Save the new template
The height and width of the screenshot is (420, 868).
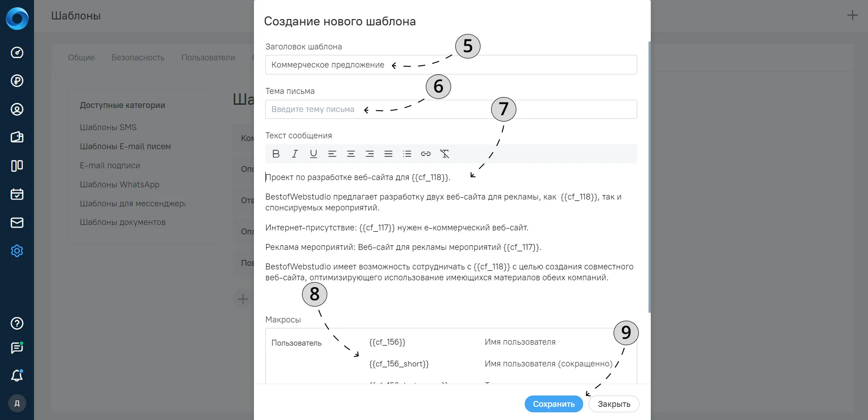coord(554,404)
